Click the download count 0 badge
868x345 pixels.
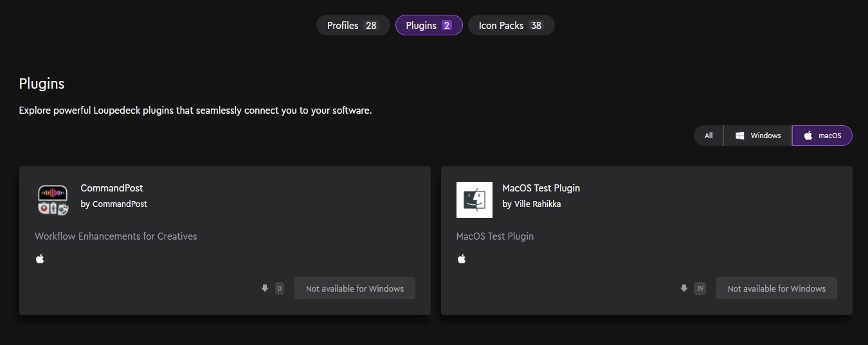(x=279, y=288)
